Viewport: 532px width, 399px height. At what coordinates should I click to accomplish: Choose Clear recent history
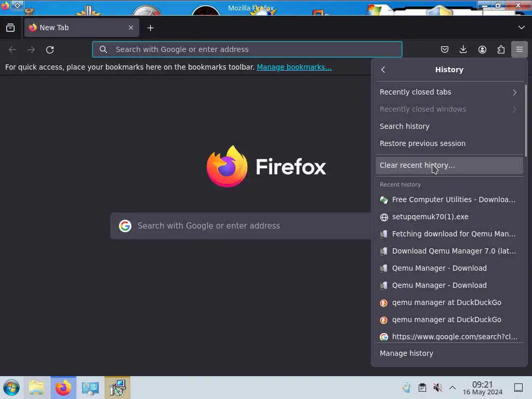click(x=449, y=165)
